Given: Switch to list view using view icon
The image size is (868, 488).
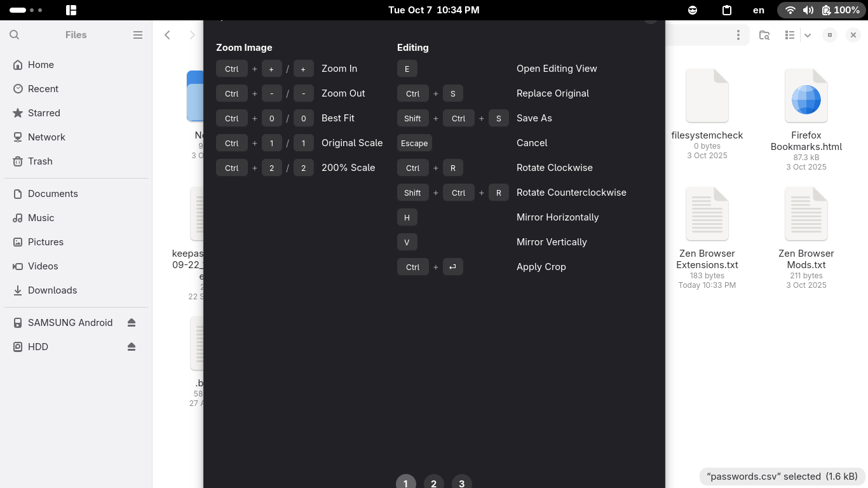Looking at the screenshot, I should pyautogui.click(x=790, y=35).
